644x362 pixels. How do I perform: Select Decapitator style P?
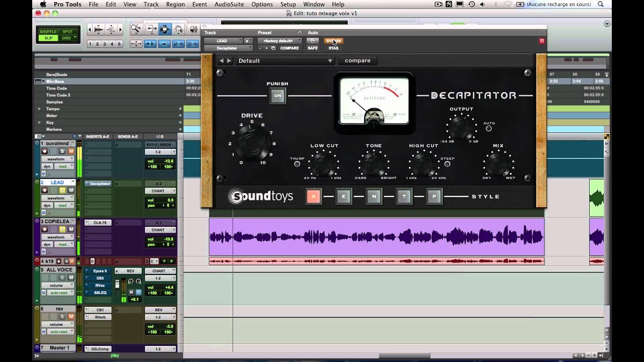pos(434,197)
